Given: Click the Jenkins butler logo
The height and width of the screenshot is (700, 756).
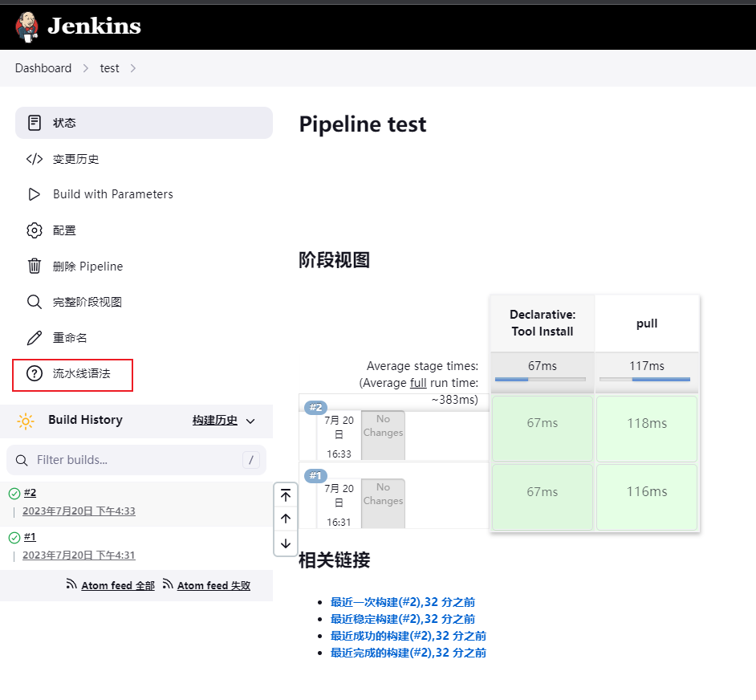Looking at the screenshot, I should (27, 27).
